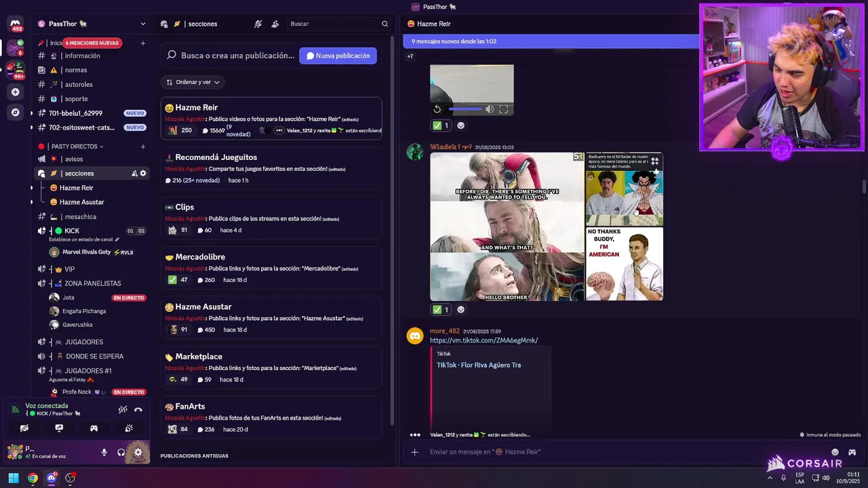Image resolution: width=868 pixels, height=488 pixels.
Task: Disconnect from voice with the hang-up icon
Action: click(138, 409)
